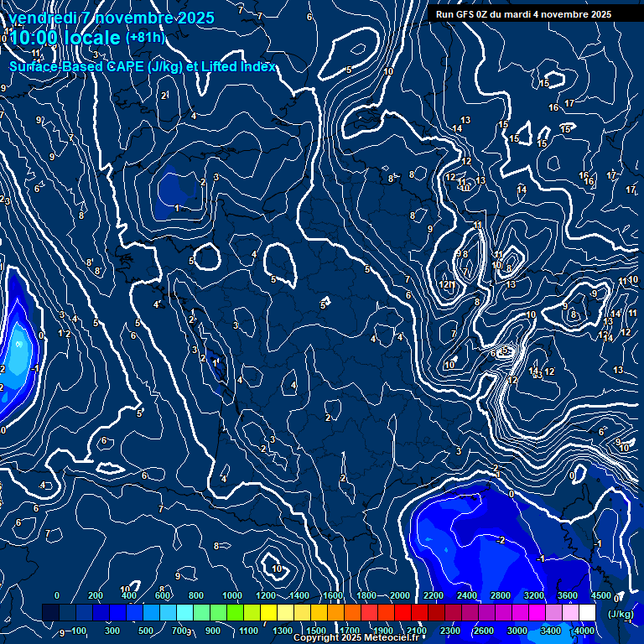Viewport: 644px width, 644px height.
Task: Click the legend label '2600'
Action: [x=484, y=631]
